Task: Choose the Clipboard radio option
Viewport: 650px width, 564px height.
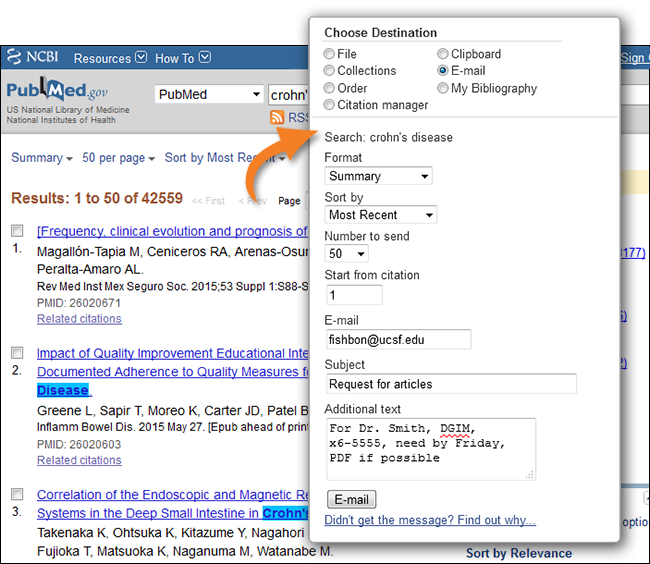Action: (442, 54)
